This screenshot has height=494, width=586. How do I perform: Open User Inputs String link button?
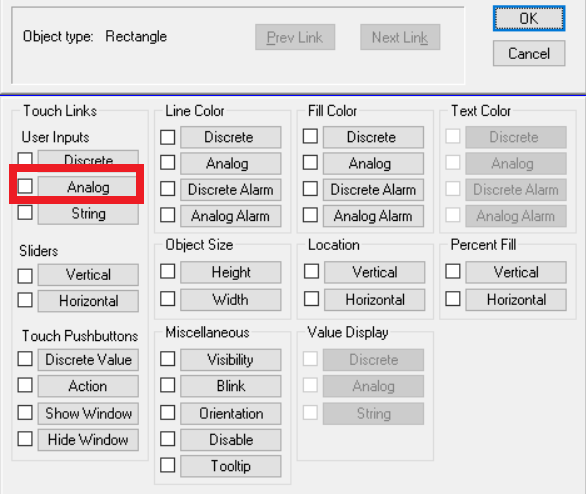pos(88,214)
